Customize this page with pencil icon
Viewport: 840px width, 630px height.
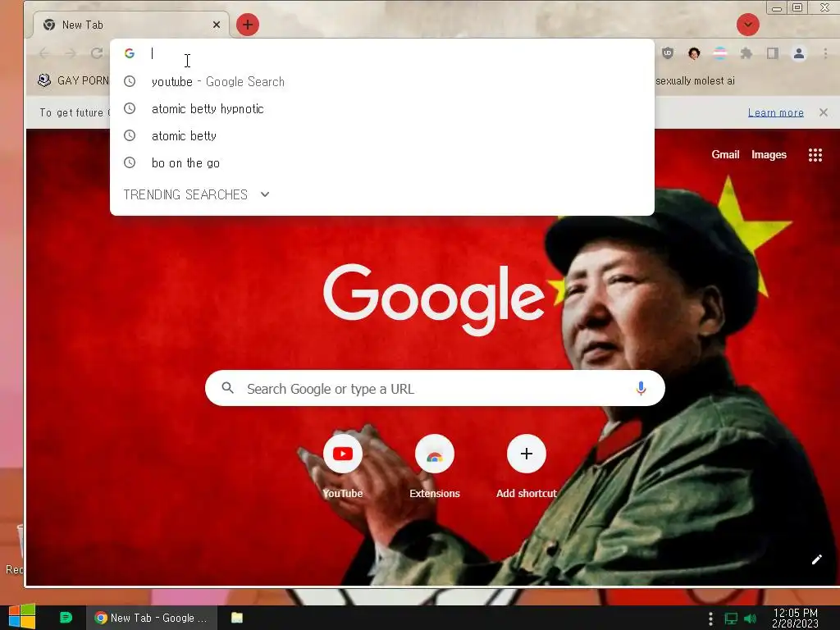click(816, 559)
